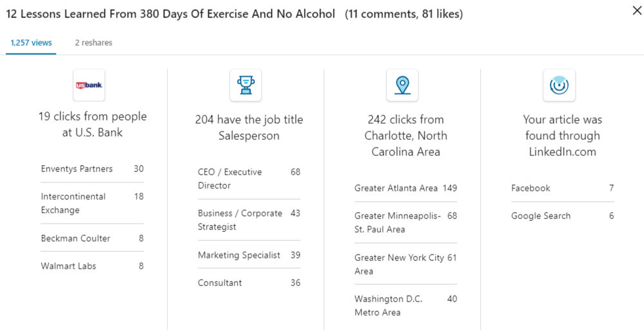Select the Google Search source row
Screen dimensions: 644x335
562,216
